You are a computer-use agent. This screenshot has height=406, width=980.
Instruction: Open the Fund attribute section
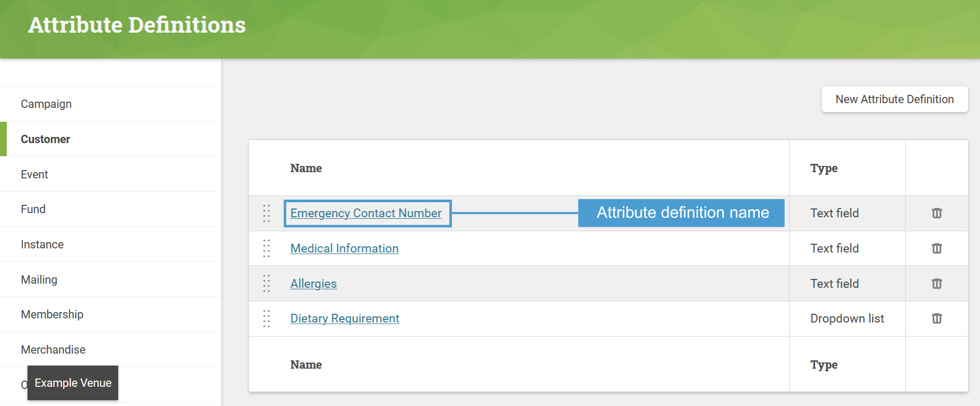33,209
